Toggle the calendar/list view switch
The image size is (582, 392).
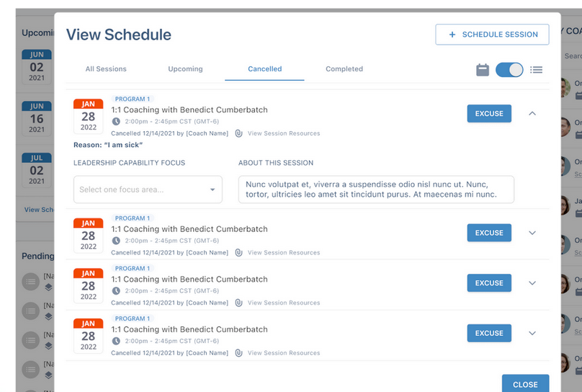coord(509,70)
